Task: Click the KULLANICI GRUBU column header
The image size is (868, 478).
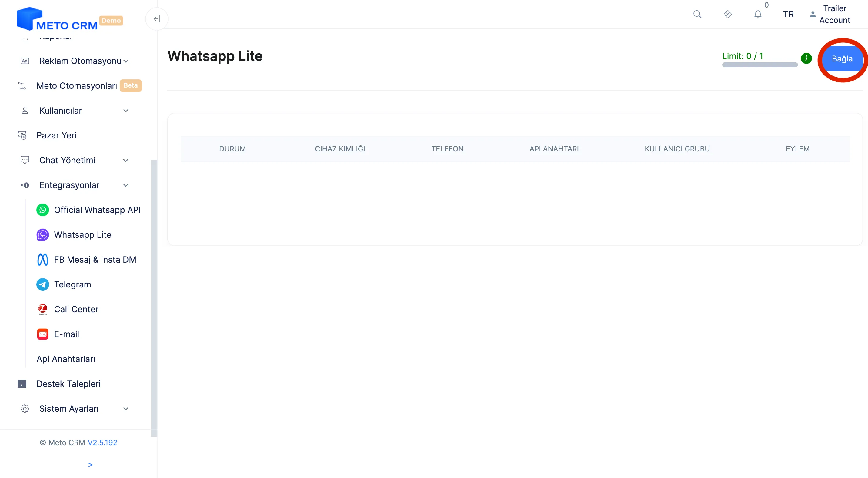Action: click(677, 149)
